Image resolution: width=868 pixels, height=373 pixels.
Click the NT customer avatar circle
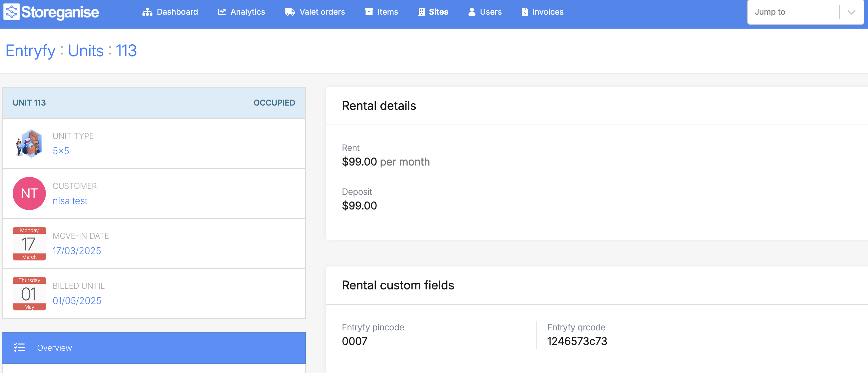tap(29, 193)
